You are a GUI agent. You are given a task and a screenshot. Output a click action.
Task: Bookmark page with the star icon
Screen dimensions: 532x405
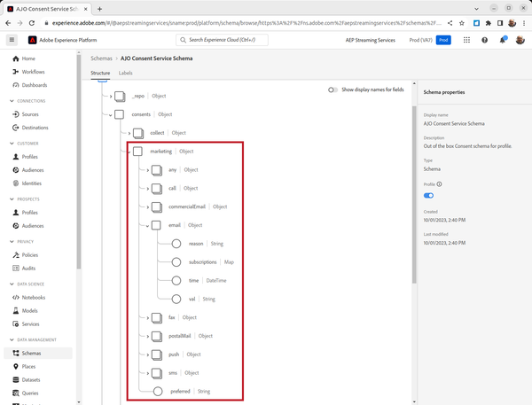point(462,23)
